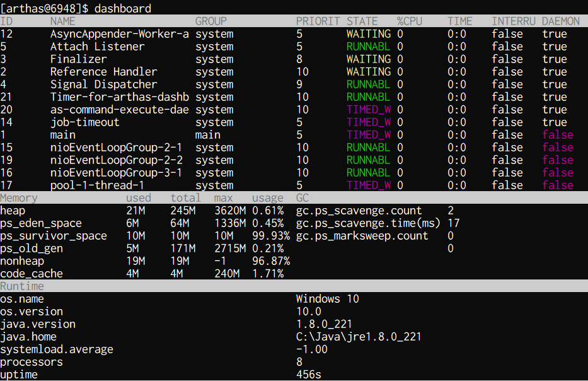The height and width of the screenshot is (381, 588).
Task: Select thread name Attach Listener
Action: pyautogui.click(x=98, y=47)
